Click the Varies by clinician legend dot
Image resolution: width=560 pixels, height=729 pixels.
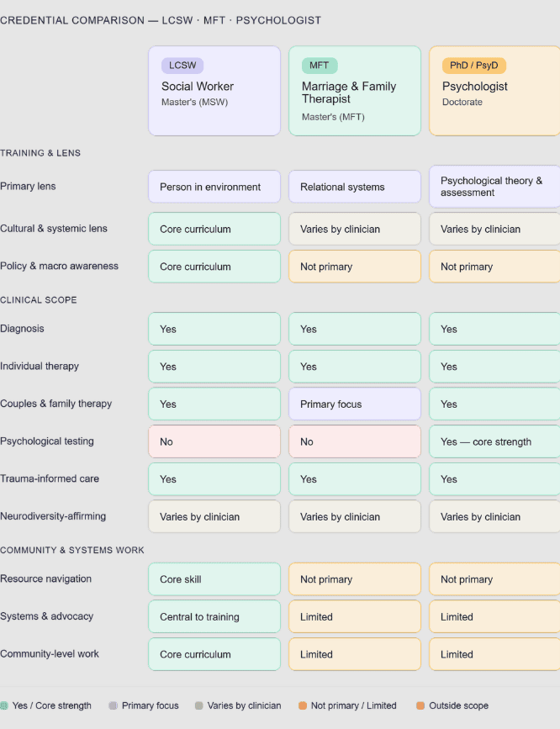(198, 705)
